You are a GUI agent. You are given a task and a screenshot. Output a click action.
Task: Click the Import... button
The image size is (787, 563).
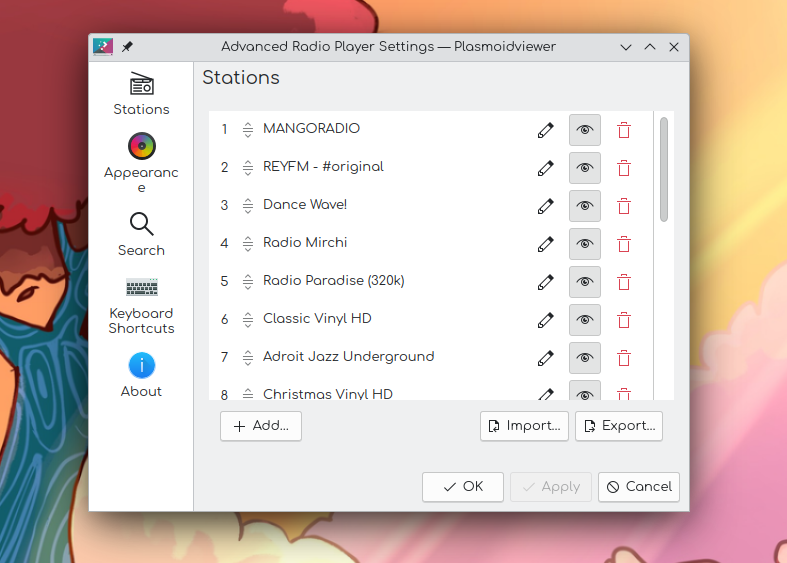pyautogui.click(x=524, y=426)
